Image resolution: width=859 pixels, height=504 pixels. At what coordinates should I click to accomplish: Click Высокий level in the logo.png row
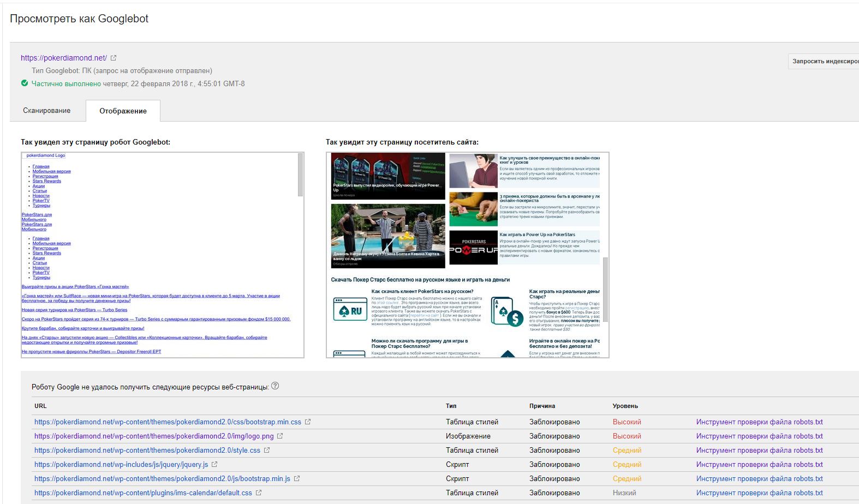[627, 436]
